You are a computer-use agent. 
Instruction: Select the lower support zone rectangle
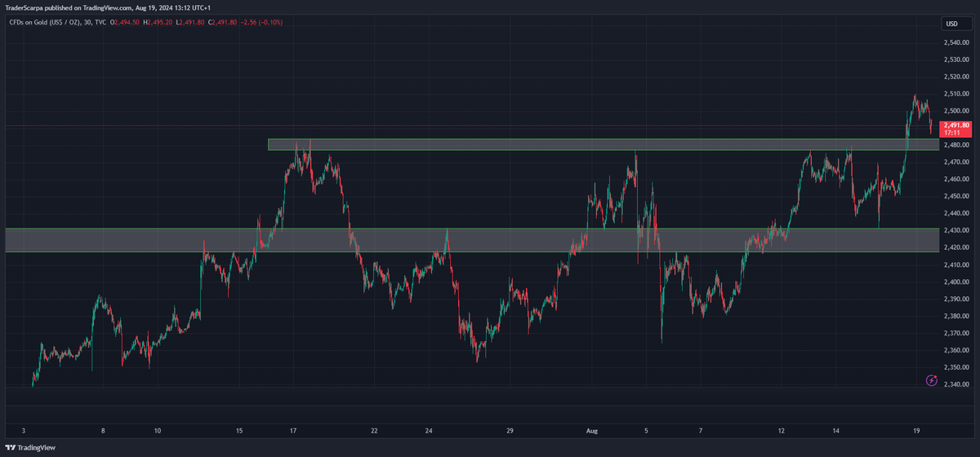tap(471, 240)
